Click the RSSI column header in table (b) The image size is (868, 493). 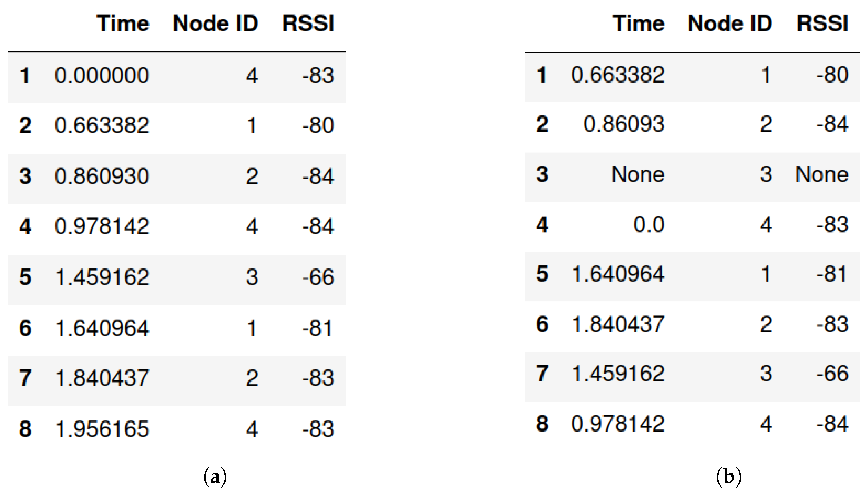tap(822, 24)
